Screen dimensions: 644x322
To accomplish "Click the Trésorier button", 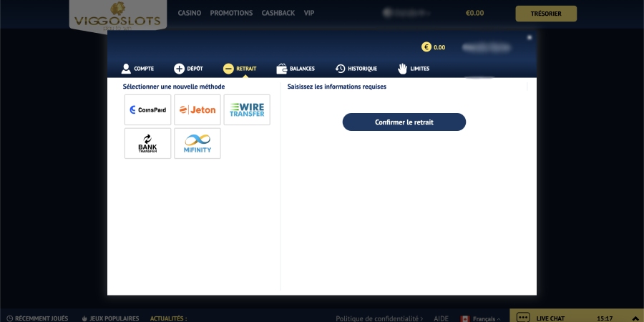I will tap(545, 13).
